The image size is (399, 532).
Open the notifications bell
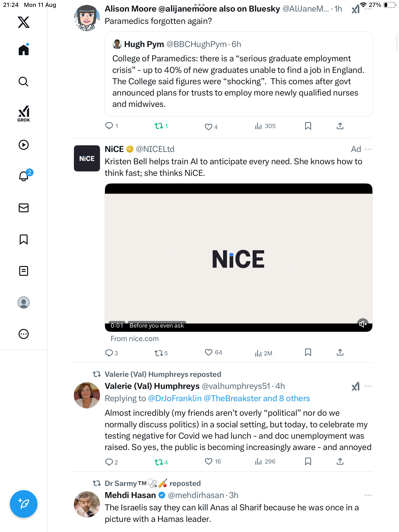click(24, 176)
